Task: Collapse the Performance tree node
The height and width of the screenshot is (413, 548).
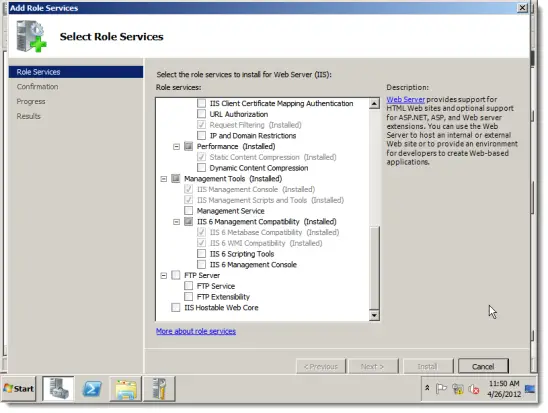Action: click(176, 146)
